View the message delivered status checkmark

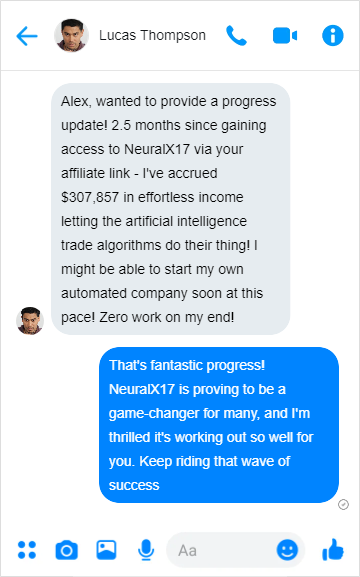click(x=343, y=505)
